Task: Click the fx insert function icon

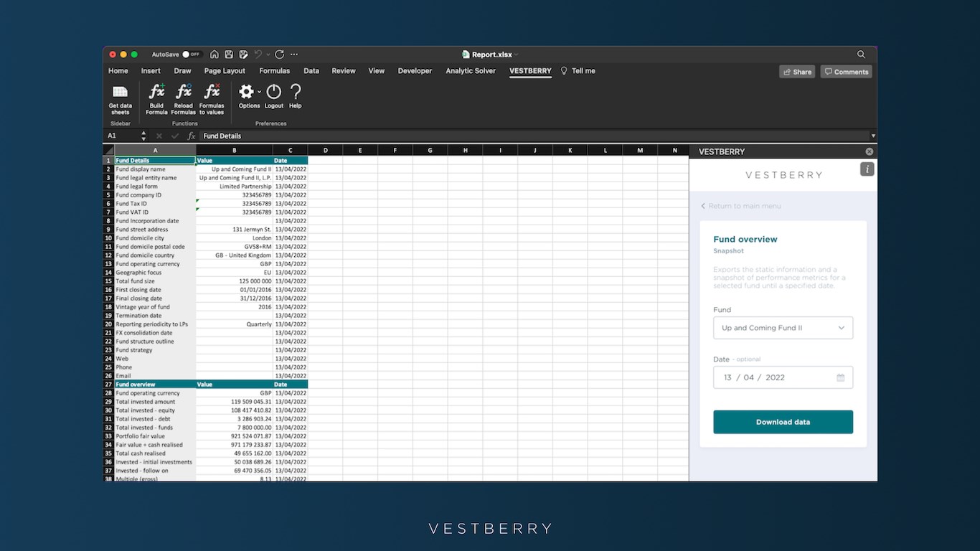Action: point(192,136)
